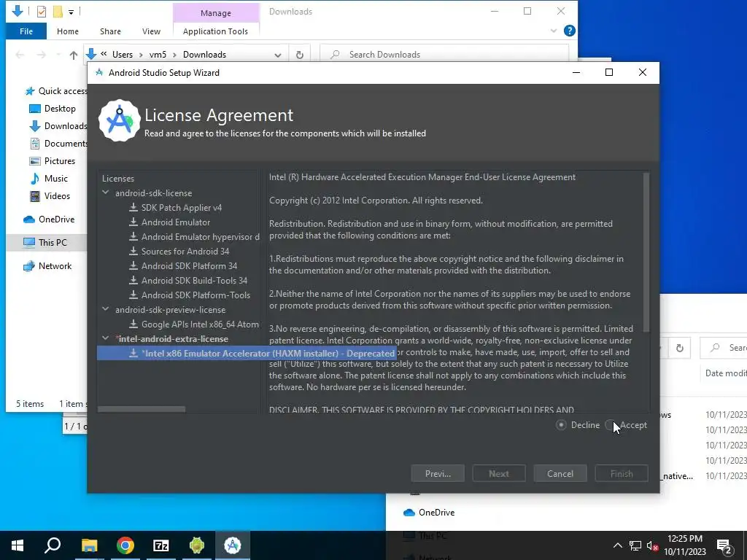Open the Customize Quick Access Toolbar dropdown
Screen dimensions: 747x560
71,12
